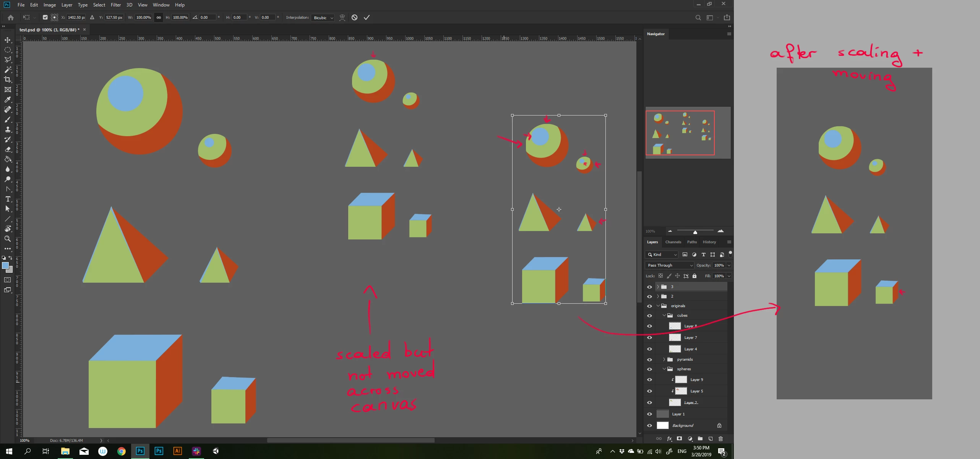Open the Interpolation Bicubic dropdown
The height and width of the screenshot is (459, 980).
pos(323,18)
